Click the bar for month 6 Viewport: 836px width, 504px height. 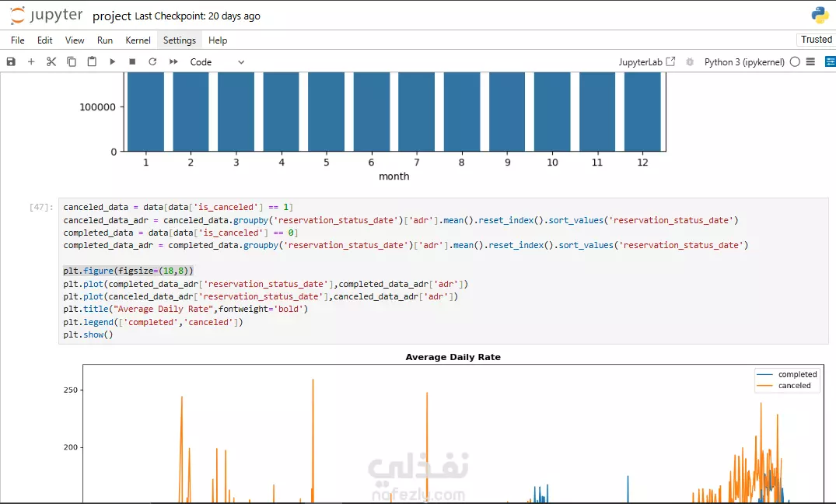click(x=371, y=112)
